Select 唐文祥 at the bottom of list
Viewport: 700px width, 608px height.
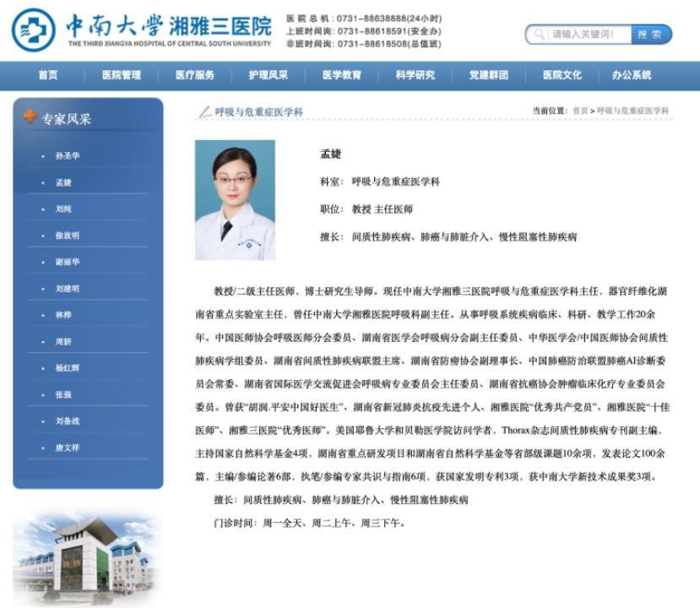pos(68,448)
